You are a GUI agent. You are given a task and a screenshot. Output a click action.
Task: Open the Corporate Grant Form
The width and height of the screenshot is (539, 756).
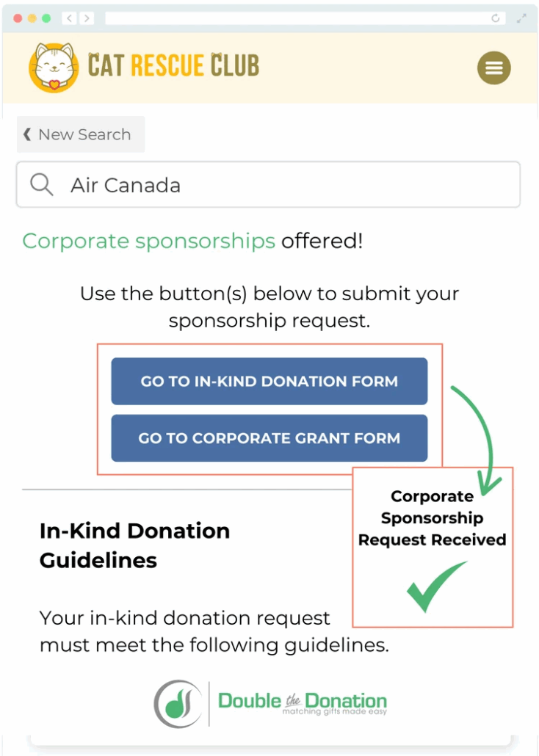[x=269, y=438]
